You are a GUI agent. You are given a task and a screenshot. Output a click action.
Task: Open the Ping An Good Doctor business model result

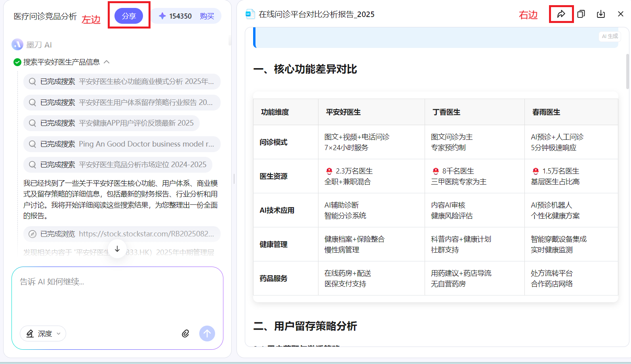click(122, 144)
